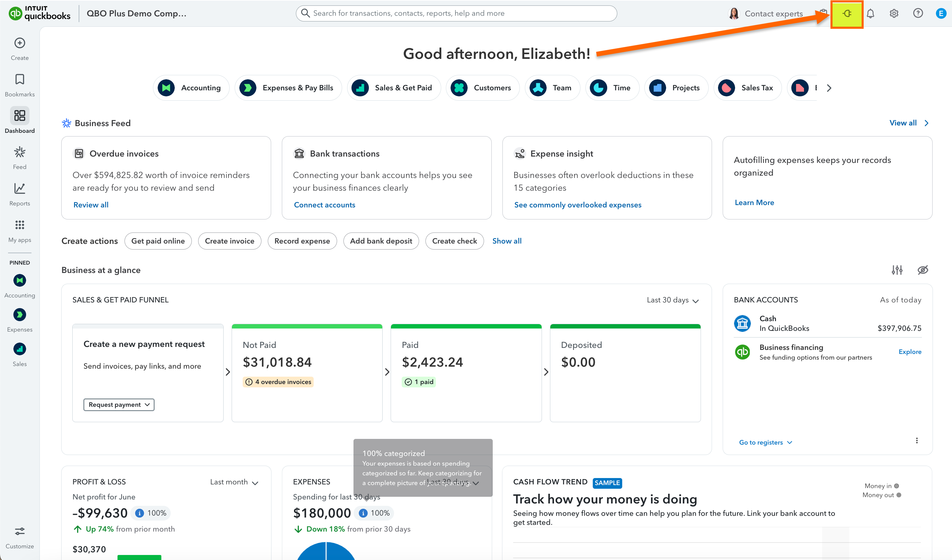Select the Expenses & Pay Bills tab
The height and width of the screenshot is (560, 952).
point(288,88)
